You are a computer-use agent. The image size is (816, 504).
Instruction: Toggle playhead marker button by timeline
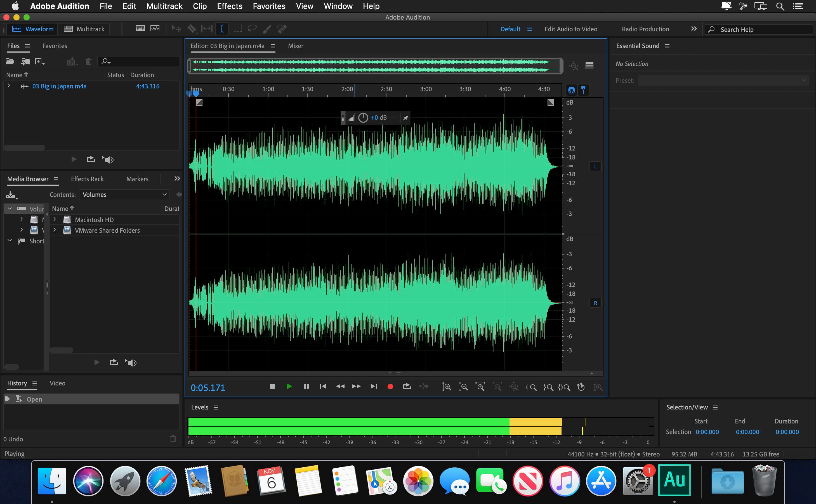pyautogui.click(x=583, y=90)
